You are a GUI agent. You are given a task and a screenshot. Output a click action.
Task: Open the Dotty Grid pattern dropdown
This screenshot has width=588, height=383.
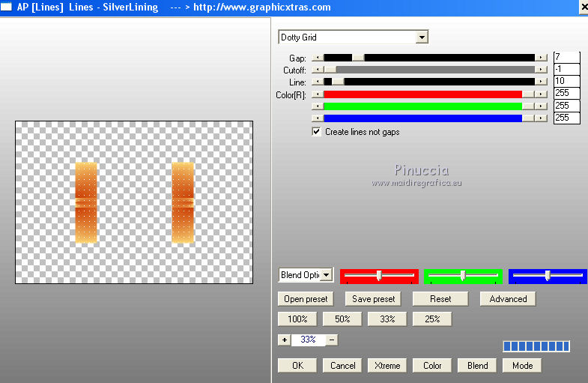tap(422, 37)
